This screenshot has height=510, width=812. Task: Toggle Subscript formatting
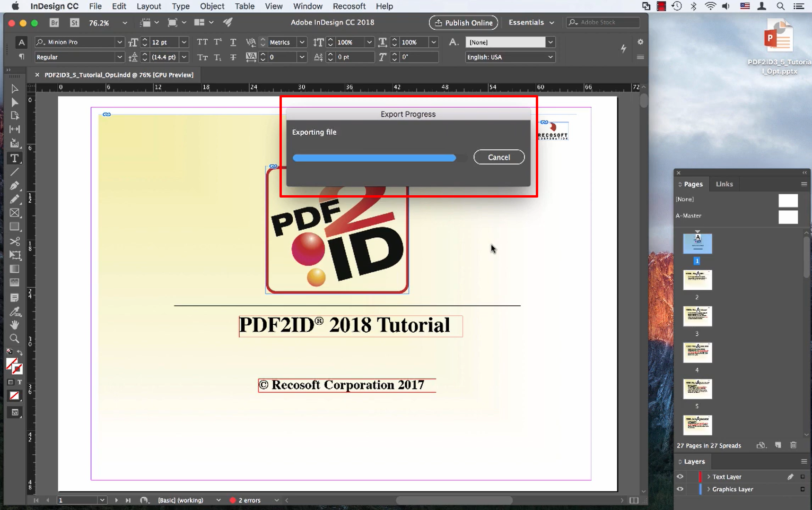218,57
